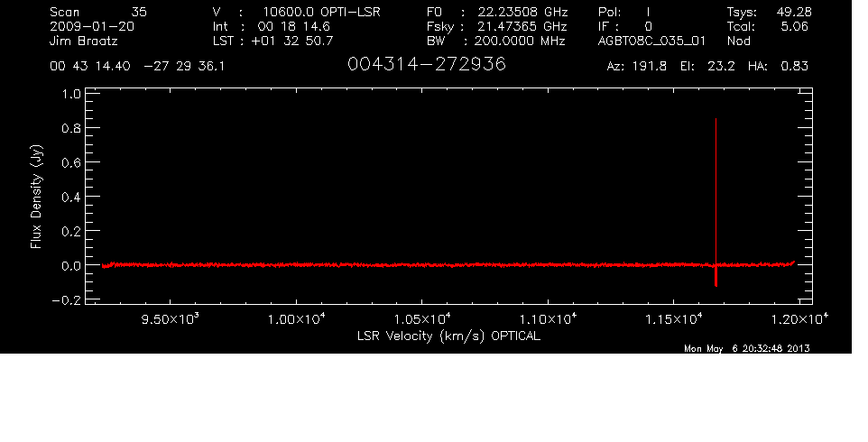The height and width of the screenshot is (442, 868).
Task: Click the Flux Density (Jy) axis label
Action: [36, 197]
